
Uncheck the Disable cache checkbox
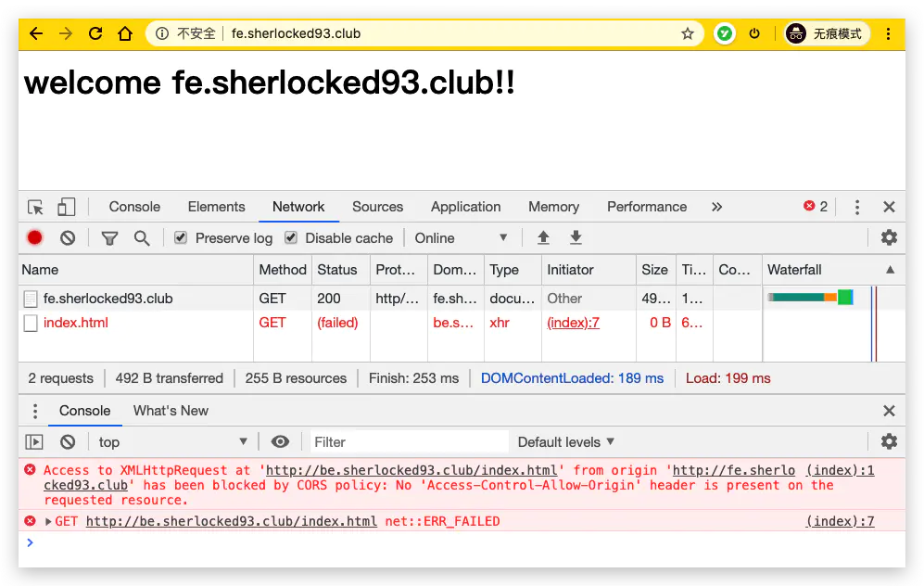click(290, 237)
